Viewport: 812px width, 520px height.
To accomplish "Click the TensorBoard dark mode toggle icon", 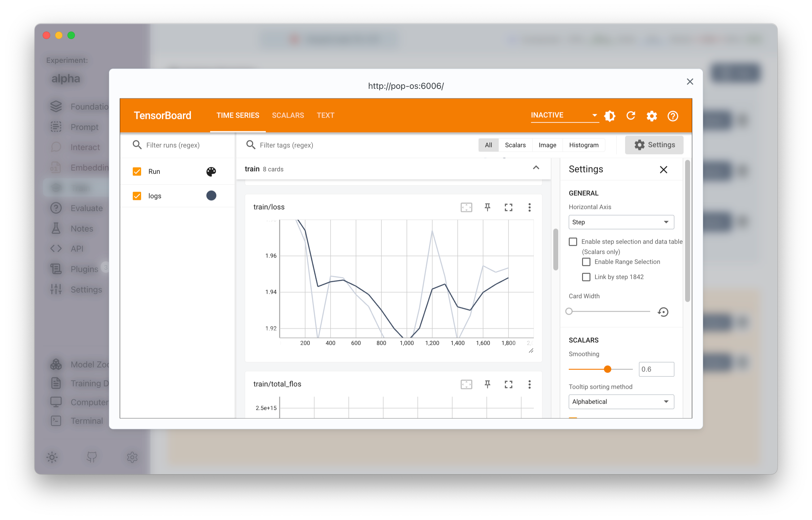I will click(610, 115).
